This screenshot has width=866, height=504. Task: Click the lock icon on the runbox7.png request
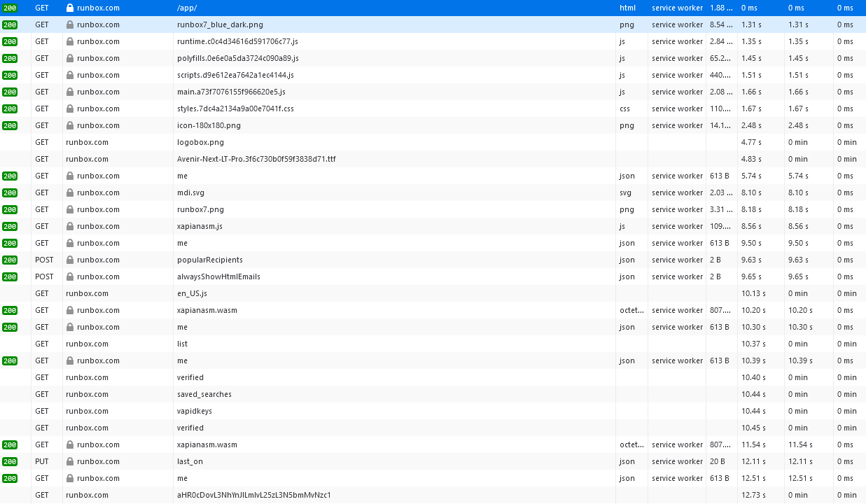(69, 209)
